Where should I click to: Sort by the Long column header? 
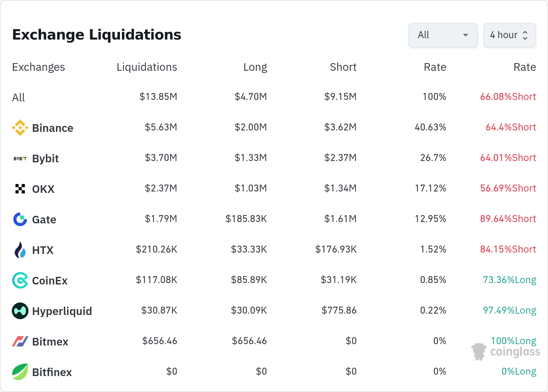point(255,67)
